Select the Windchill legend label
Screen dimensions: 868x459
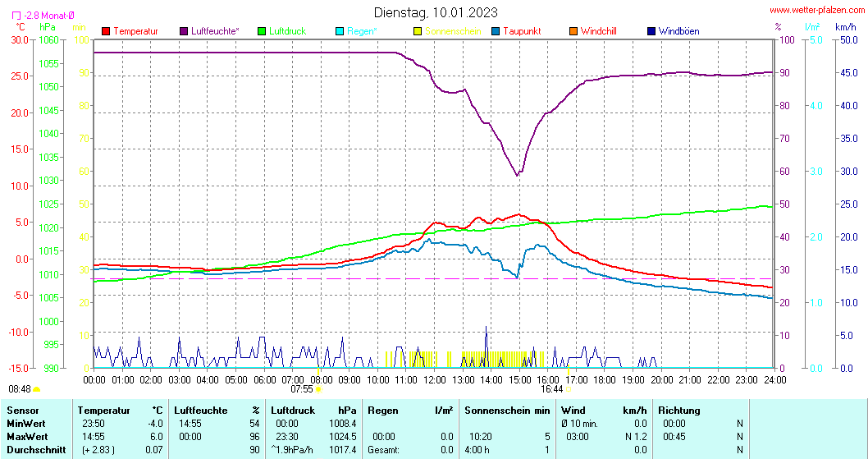598,31
